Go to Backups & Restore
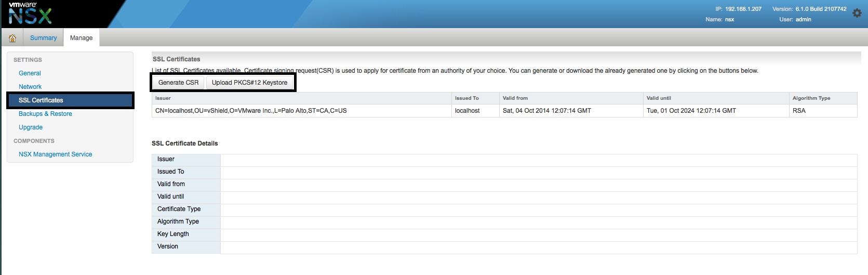 [x=45, y=114]
